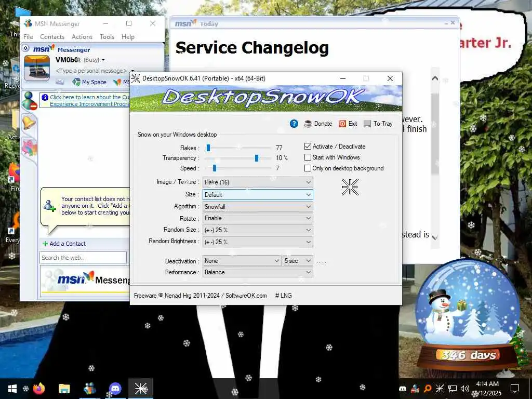Send DesktopSnowOK To-Tray
Screen dimensions: 532x399
click(378, 124)
